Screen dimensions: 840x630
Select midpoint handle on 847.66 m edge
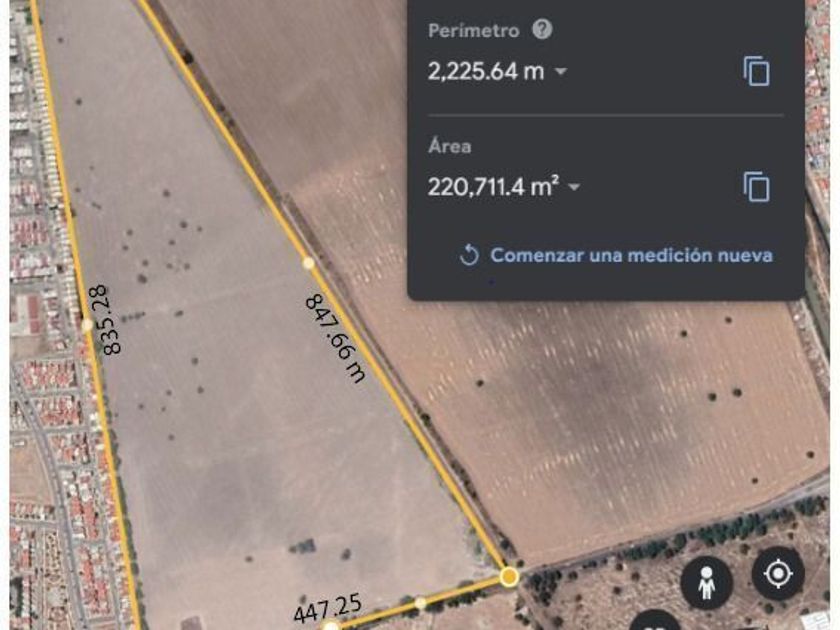(x=308, y=262)
